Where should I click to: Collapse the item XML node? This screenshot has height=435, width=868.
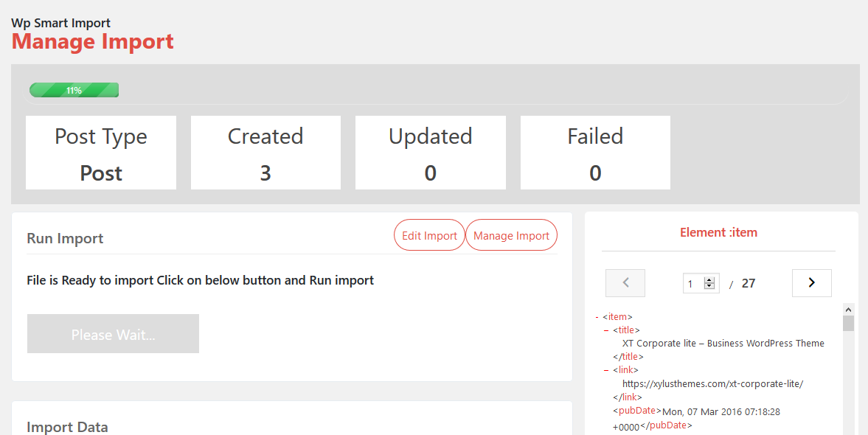click(x=597, y=317)
